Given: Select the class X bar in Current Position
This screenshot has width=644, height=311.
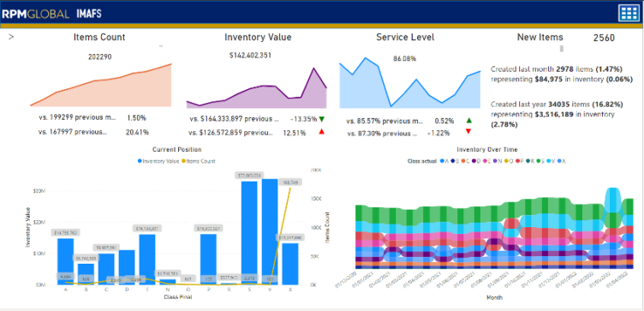Looking at the screenshot, I should pyautogui.click(x=290, y=264).
